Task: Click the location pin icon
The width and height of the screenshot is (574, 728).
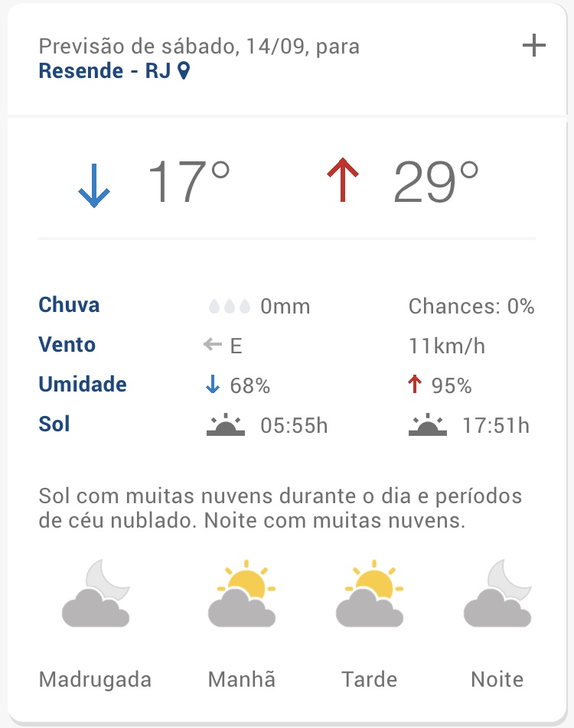Action: pyautogui.click(x=184, y=72)
